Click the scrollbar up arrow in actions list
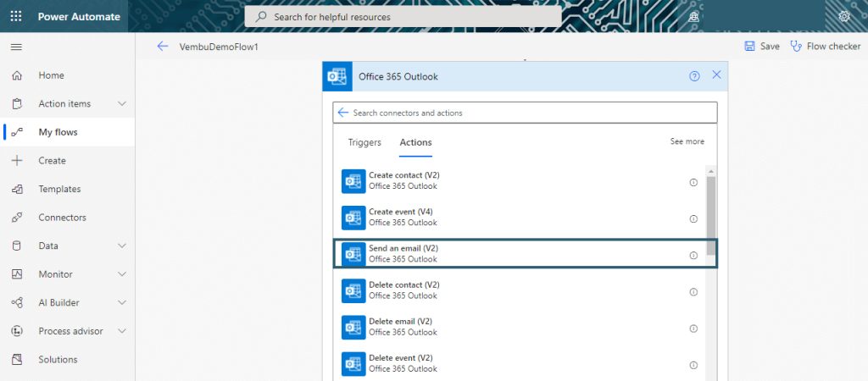The image size is (868, 381). (711, 171)
